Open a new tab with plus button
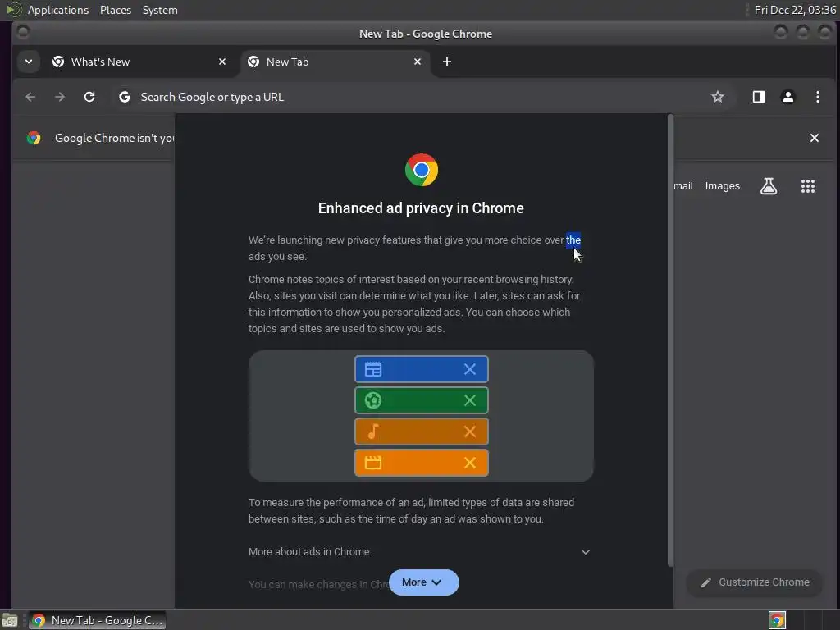Image resolution: width=840 pixels, height=630 pixels. point(447,62)
